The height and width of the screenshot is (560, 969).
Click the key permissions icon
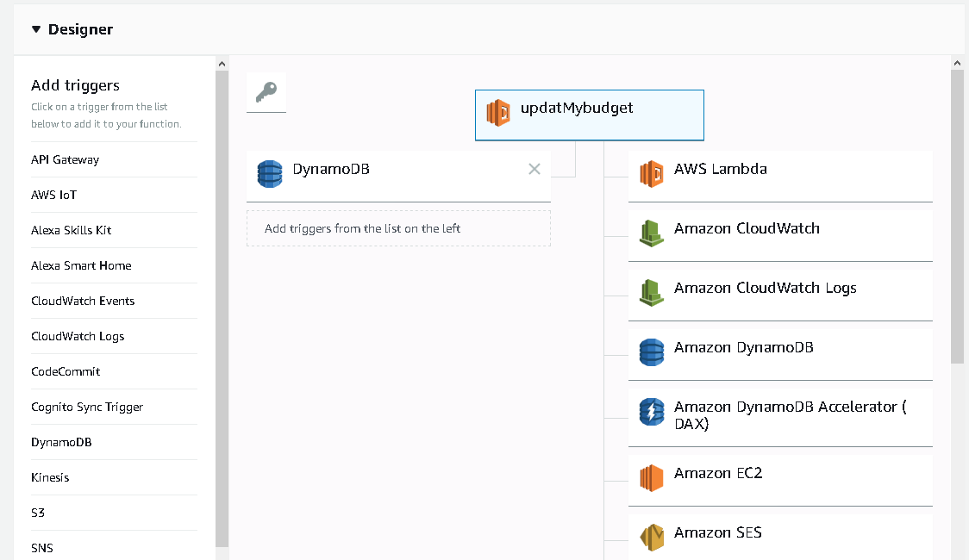[x=266, y=92]
